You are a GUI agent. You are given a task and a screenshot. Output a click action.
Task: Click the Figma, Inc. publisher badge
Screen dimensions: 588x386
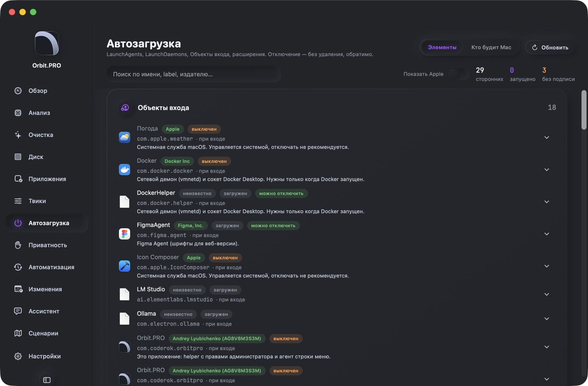click(x=190, y=226)
